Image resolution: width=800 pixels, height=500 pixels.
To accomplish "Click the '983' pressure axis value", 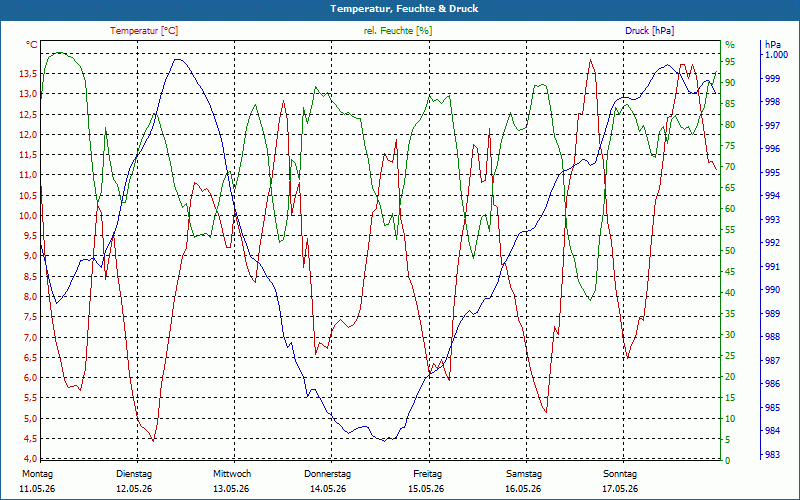I will click(772, 454).
